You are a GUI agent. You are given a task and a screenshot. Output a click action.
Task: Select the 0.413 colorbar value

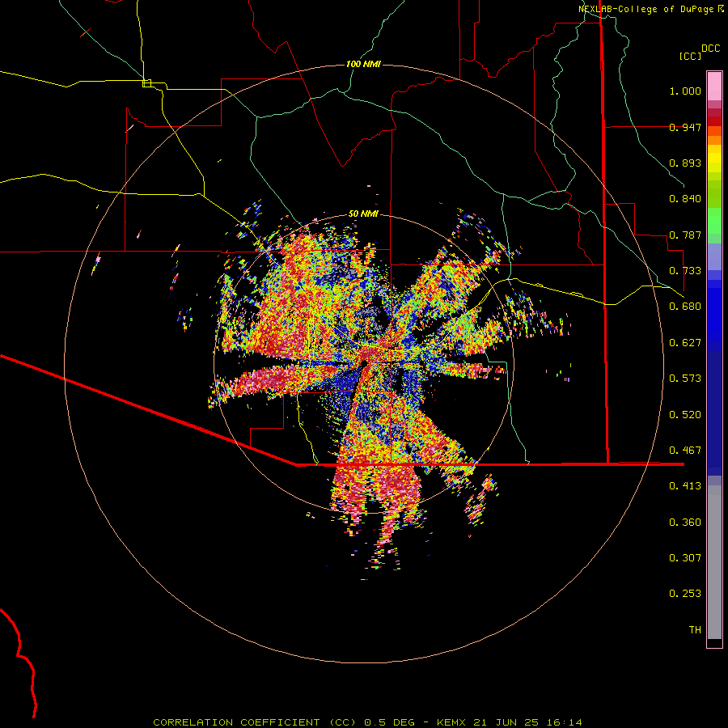685,486
